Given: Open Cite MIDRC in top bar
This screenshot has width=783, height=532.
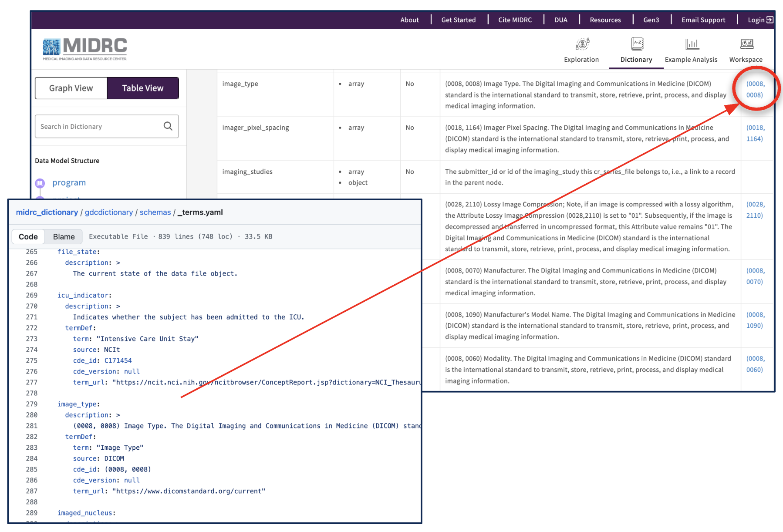Looking at the screenshot, I should [x=515, y=20].
